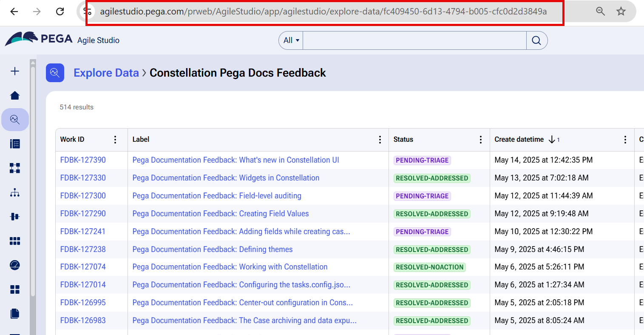Open feedback 'Center-out configuration in Cons...'
644x335 pixels.
tap(242, 303)
